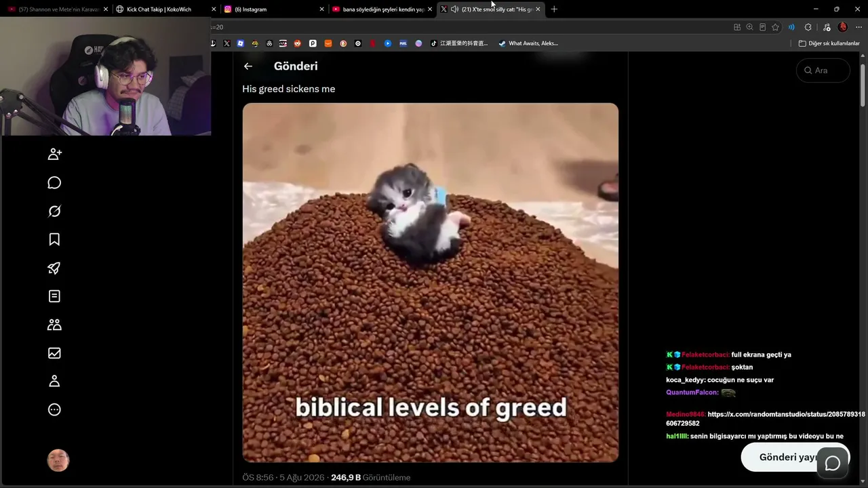
Task: Mute the audio icon on the X tab
Action: 454,9
